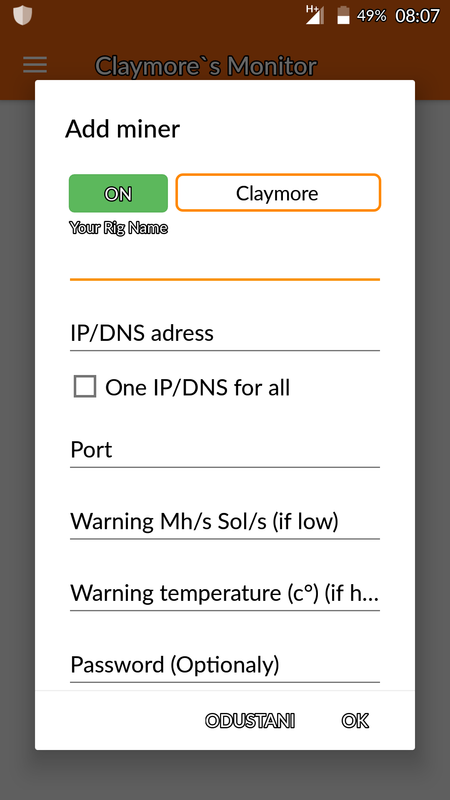Select the Port input field

click(224, 450)
